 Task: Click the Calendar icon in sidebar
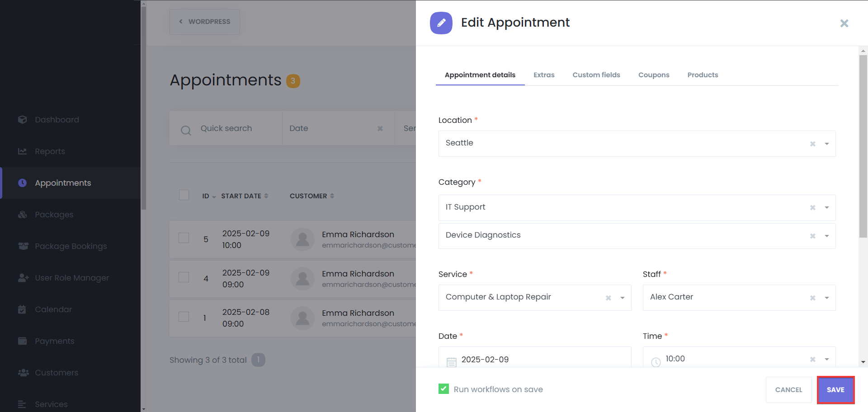coord(22,309)
